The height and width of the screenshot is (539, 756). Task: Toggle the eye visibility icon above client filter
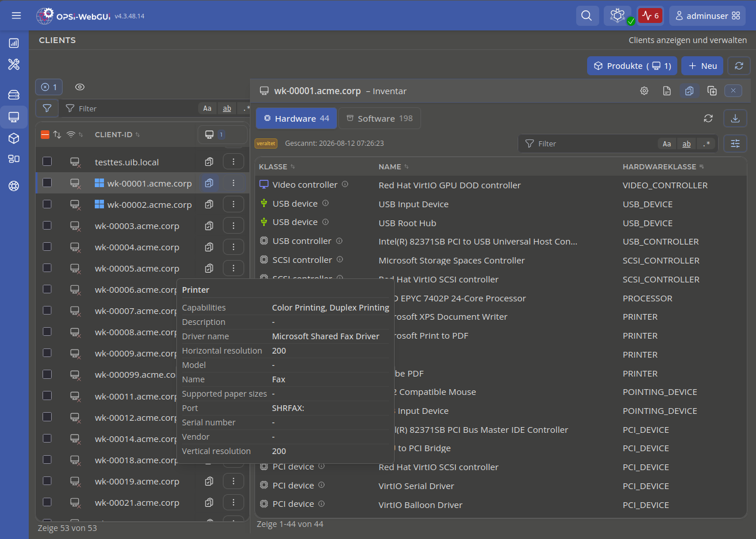(x=80, y=87)
